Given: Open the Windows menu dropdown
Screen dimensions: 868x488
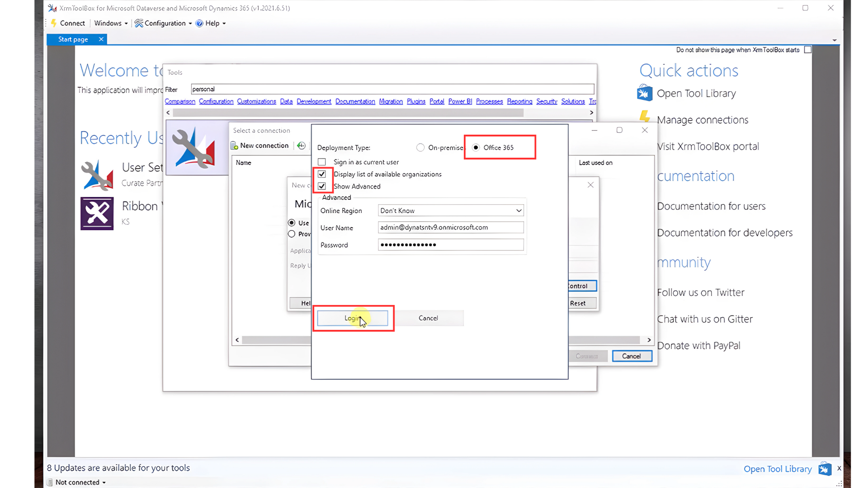Looking at the screenshot, I should 111,23.
